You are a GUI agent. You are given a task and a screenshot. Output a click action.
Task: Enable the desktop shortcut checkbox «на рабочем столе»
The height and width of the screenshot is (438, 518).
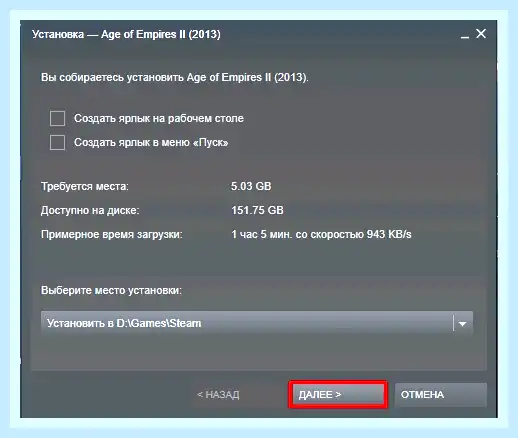coord(57,119)
